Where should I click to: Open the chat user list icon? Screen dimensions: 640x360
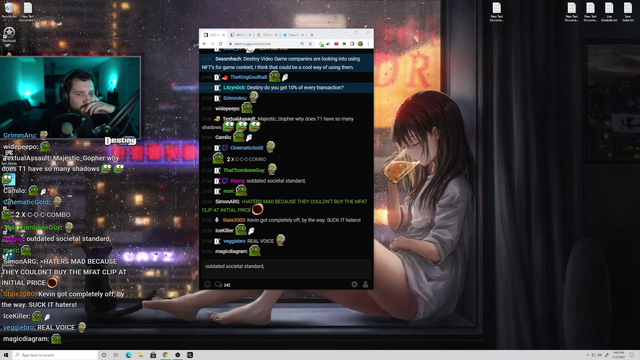pos(365,284)
